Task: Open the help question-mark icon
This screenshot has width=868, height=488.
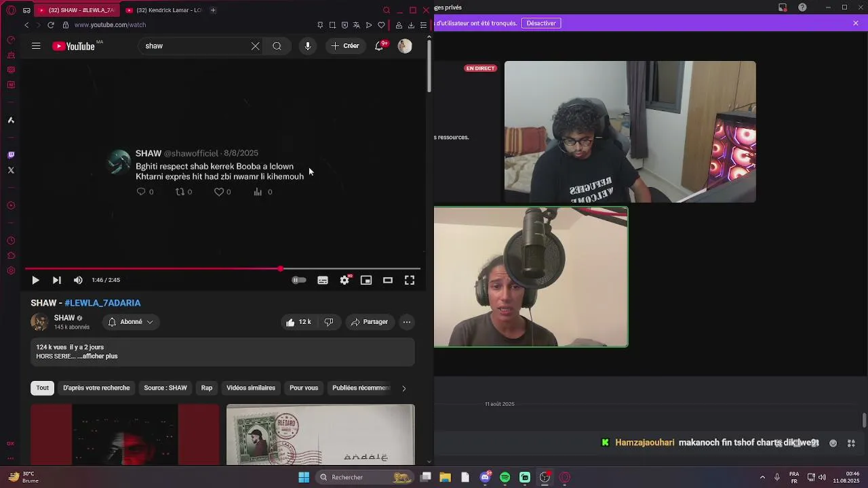Action: click(x=803, y=7)
